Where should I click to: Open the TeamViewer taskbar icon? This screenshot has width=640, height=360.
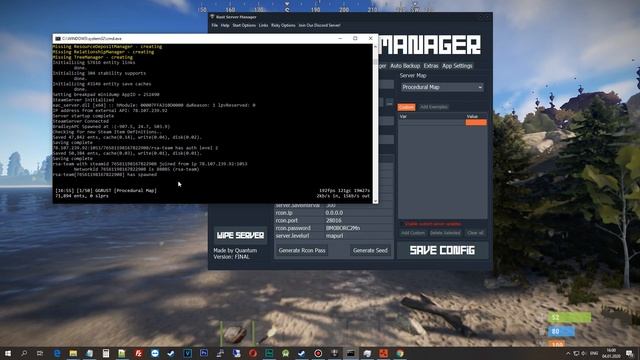coord(155,353)
